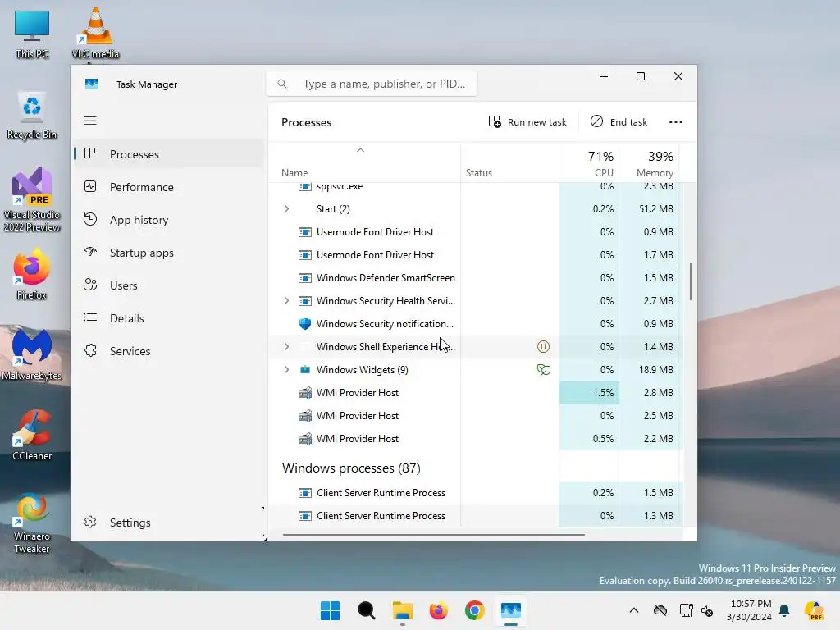Click the Processes sidebar icon
This screenshot has height=630, width=840.
click(90, 153)
